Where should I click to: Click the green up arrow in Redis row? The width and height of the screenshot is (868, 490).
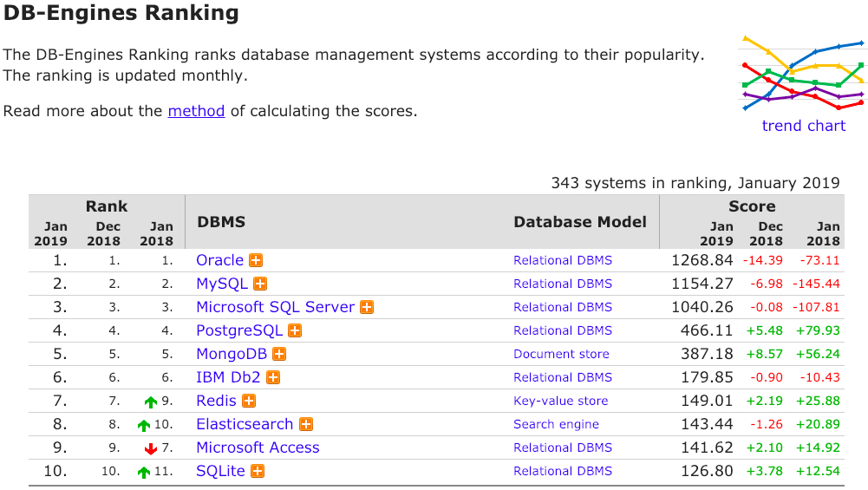click(151, 402)
